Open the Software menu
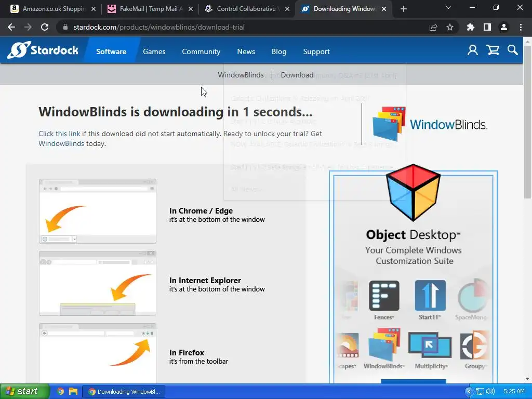 coord(111,51)
